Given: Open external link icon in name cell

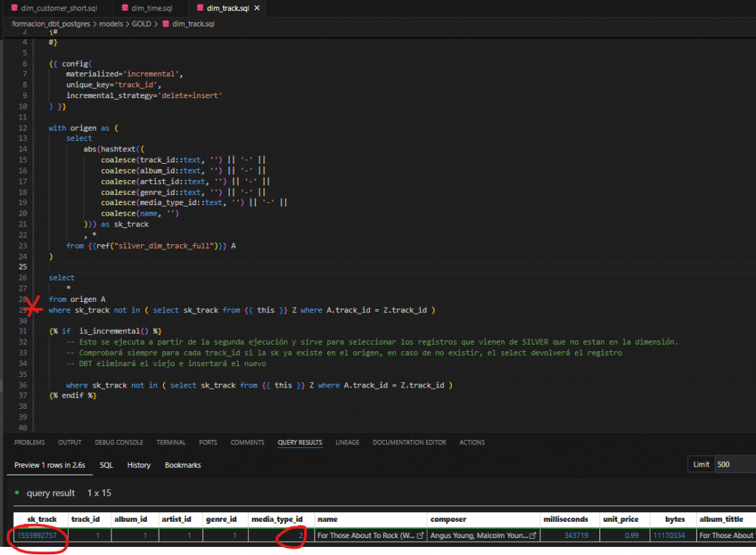Looking at the screenshot, I should click(x=420, y=535).
